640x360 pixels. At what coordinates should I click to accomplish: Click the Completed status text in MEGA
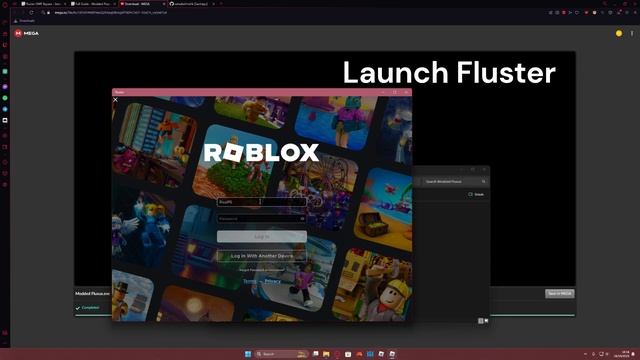[x=90, y=308]
